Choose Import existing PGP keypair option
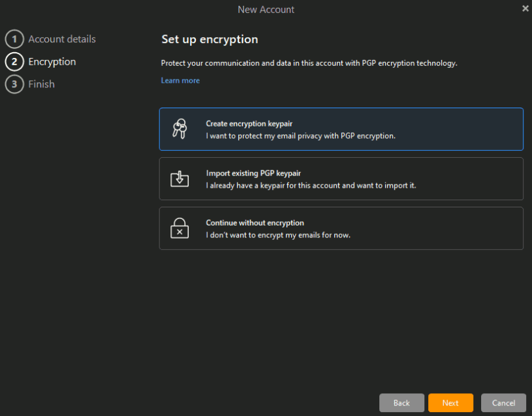532x416 pixels. point(341,179)
